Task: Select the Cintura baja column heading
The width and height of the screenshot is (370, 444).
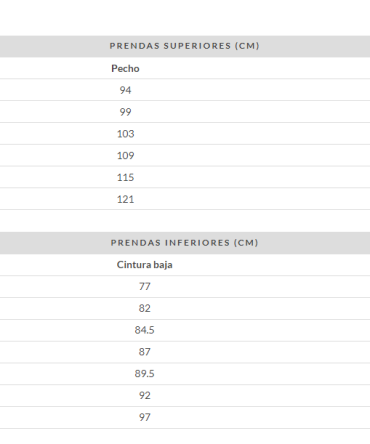Action: click(x=144, y=265)
